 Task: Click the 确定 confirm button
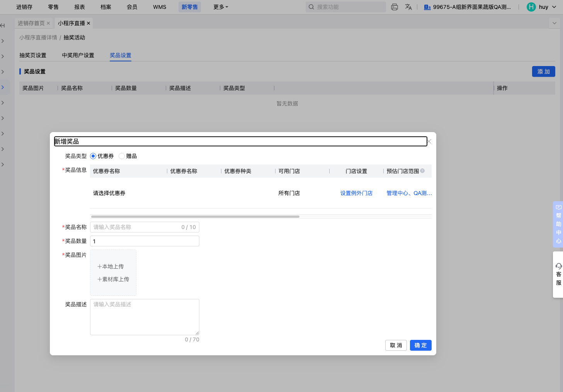pos(420,345)
